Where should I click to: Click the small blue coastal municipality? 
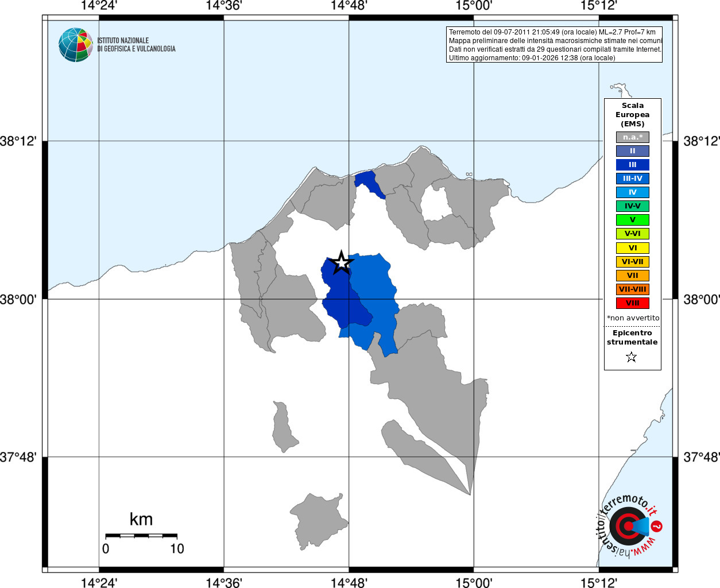coord(369,183)
